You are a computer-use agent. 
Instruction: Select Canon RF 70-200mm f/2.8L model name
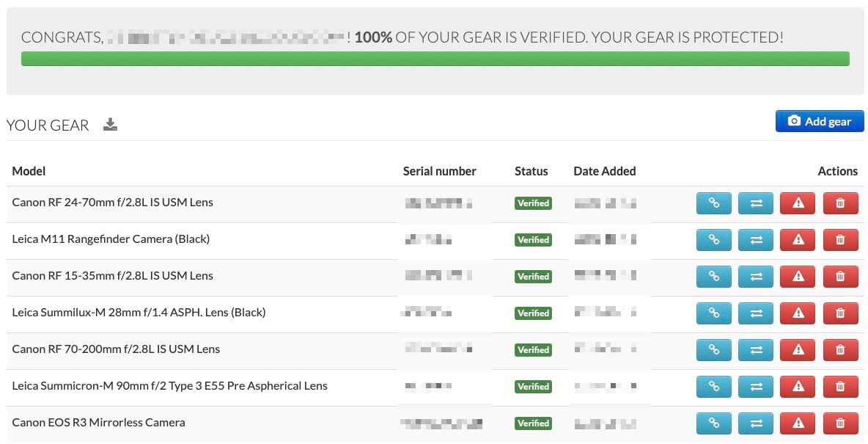click(x=117, y=349)
